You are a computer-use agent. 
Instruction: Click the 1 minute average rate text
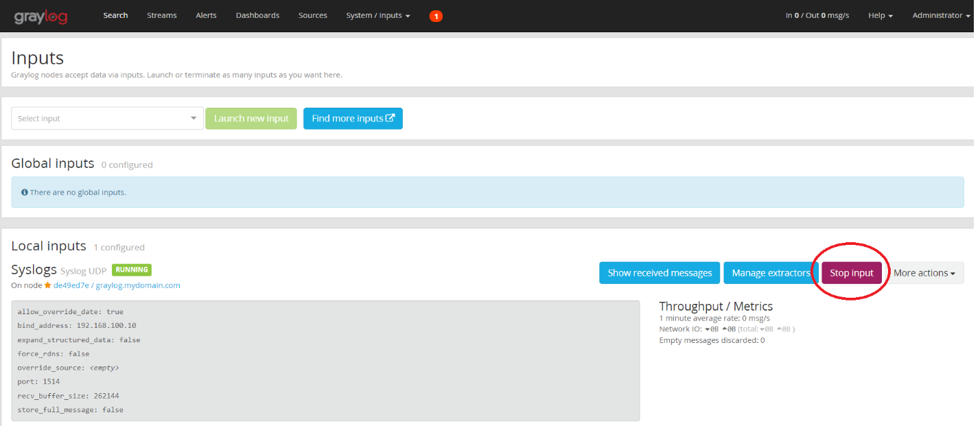714,318
